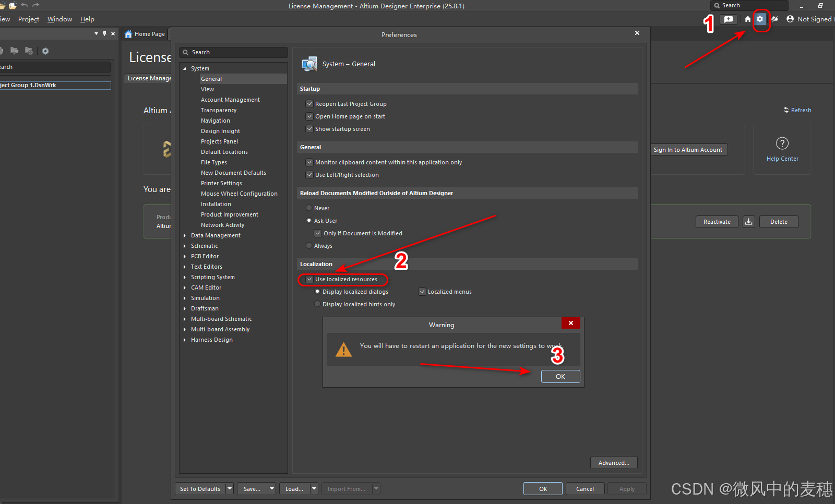Click Preferences dialog OK button
The height and width of the screenshot is (504, 835).
point(543,489)
